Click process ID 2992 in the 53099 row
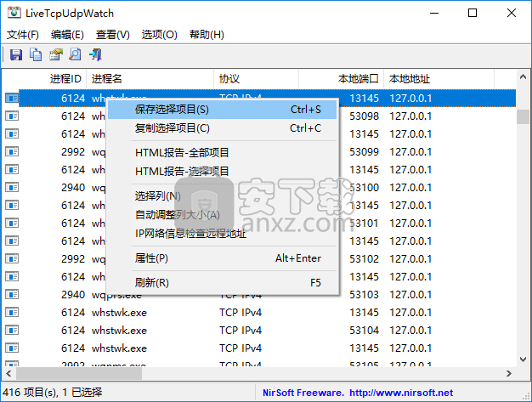The height and width of the screenshot is (402, 532). [x=73, y=151]
